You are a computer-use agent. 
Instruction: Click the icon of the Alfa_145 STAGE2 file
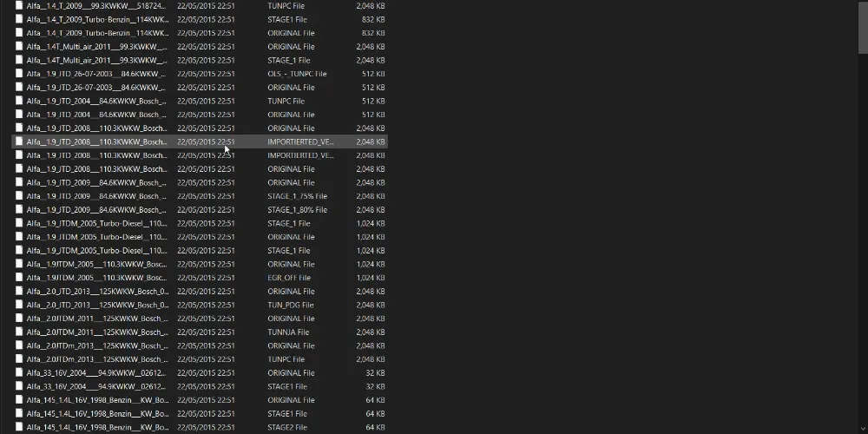[19, 427]
